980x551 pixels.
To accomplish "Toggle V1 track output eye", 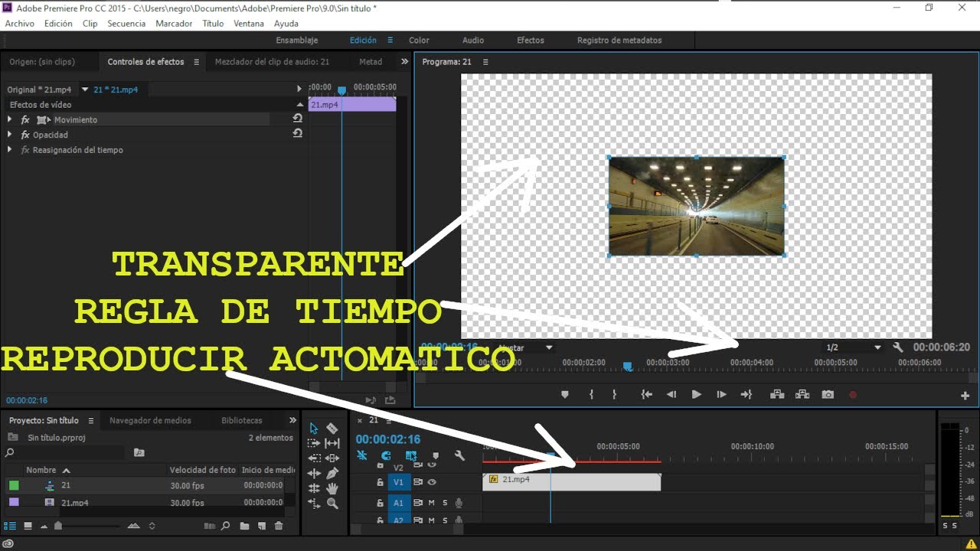I will click(432, 482).
